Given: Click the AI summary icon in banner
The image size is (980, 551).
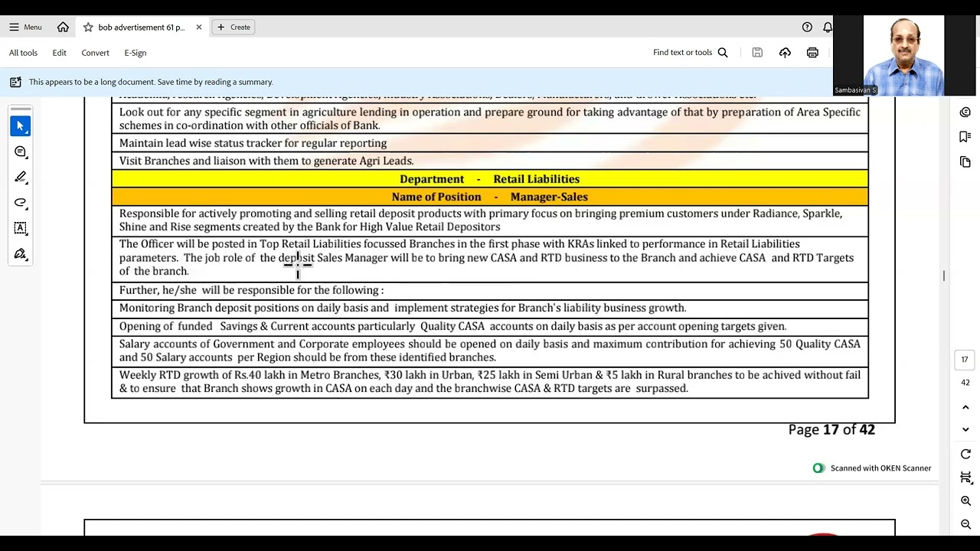Looking at the screenshot, I should click(x=15, y=82).
